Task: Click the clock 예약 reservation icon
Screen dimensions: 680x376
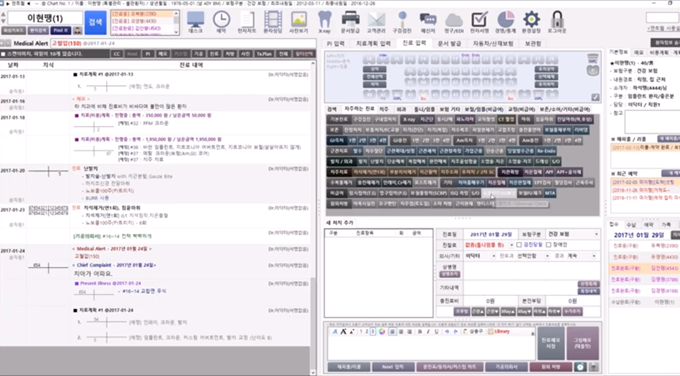Action: 221,22
